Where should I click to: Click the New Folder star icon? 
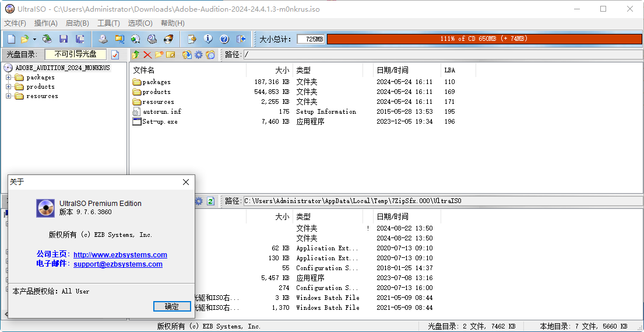[159, 54]
